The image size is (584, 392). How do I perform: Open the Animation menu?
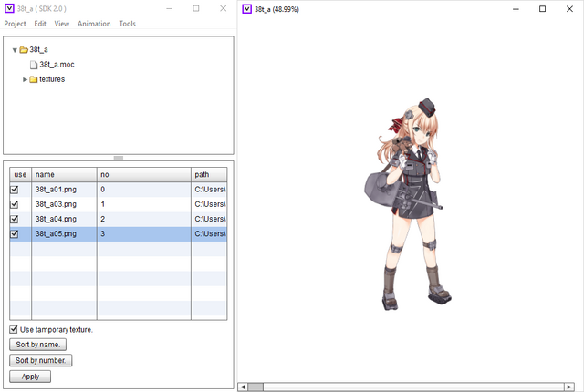coord(94,24)
